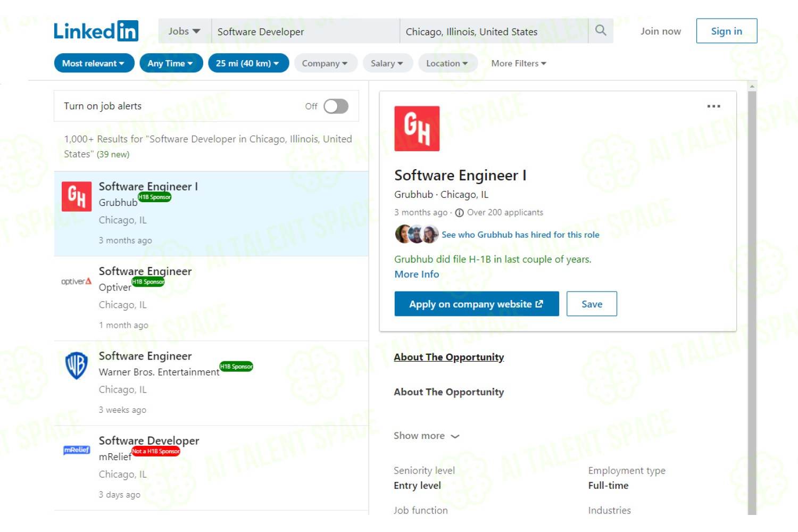Click the H1B Sponsor badge next to Grubhub
This screenshot has width=798, height=532.
(x=154, y=197)
